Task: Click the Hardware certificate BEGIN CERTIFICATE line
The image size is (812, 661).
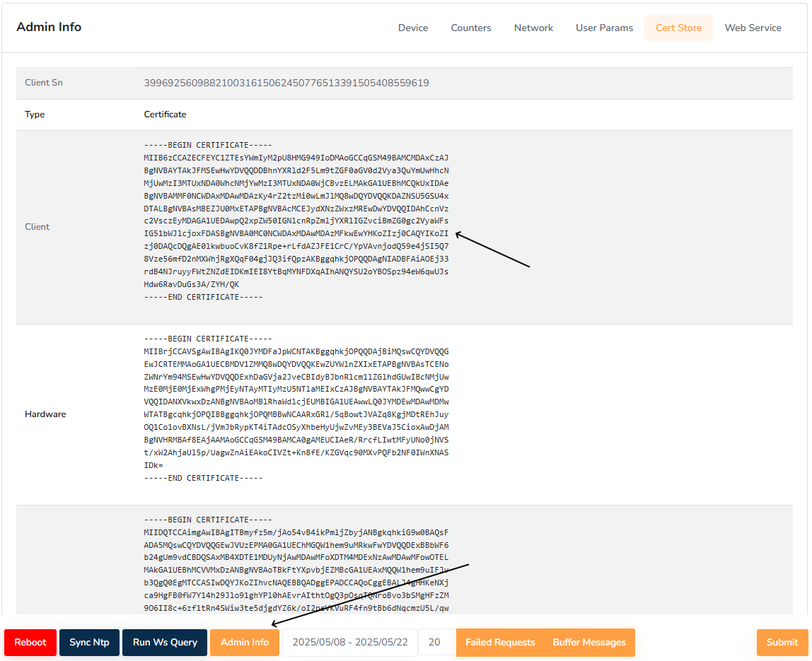Action: 208,339
